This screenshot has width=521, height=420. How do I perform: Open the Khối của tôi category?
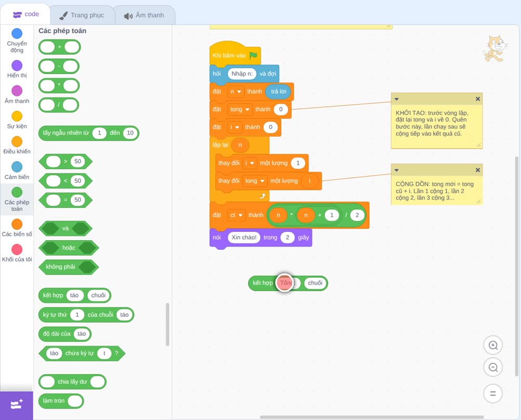point(17,253)
